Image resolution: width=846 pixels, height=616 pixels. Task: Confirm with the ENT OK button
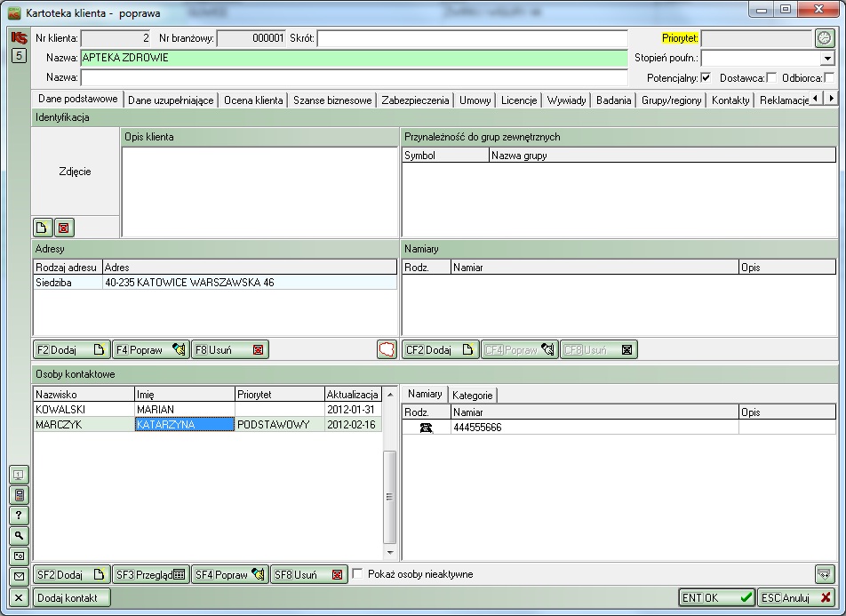tap(716, 598)
